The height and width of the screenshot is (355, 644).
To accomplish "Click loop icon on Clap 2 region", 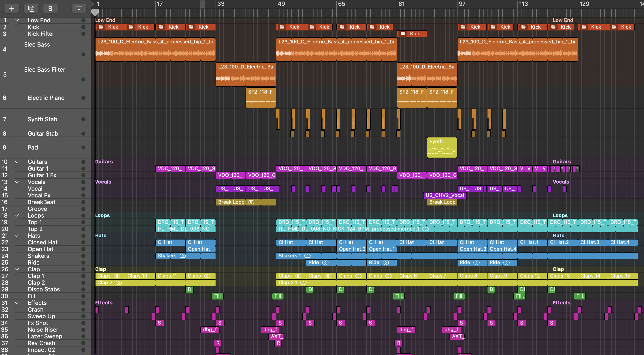I will (119, 283).
